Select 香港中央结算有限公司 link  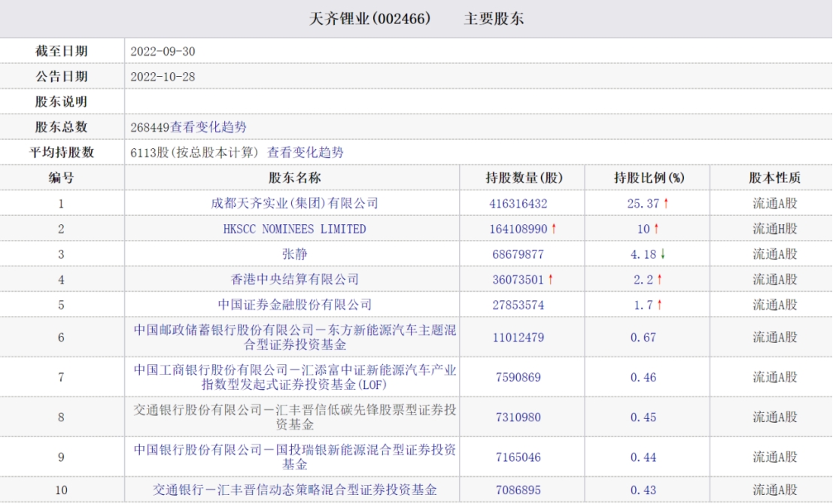pyautogui.click(x=294, y=280)
